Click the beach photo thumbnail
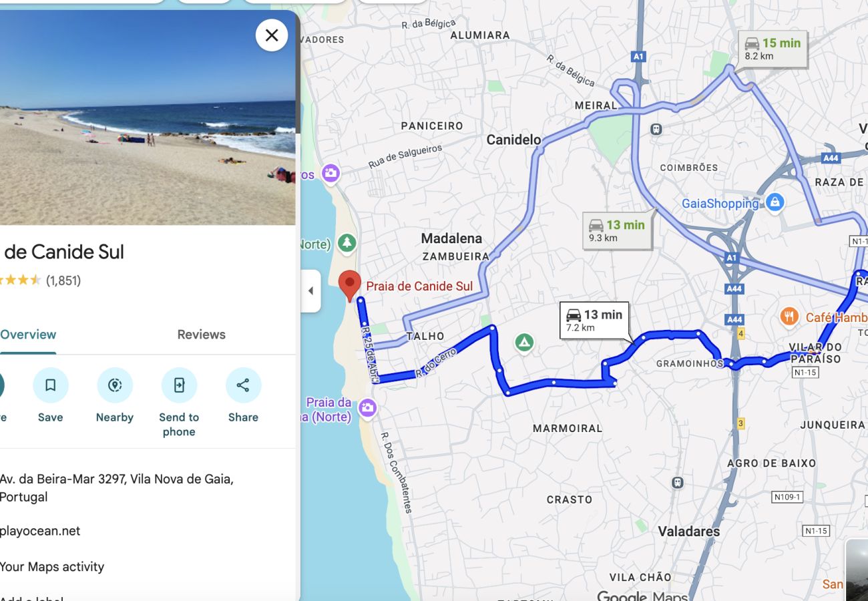868x601 pixels. (148, 118)
